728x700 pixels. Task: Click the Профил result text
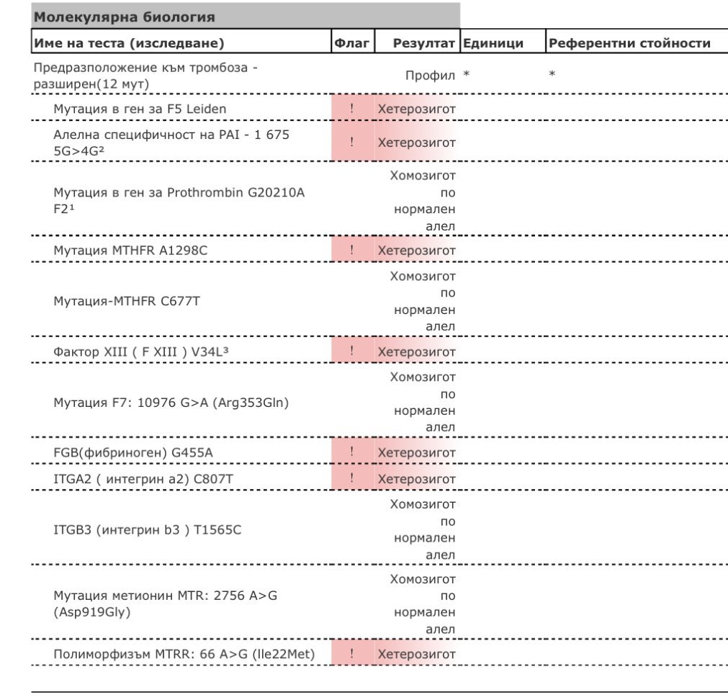[x=430, y=76]
